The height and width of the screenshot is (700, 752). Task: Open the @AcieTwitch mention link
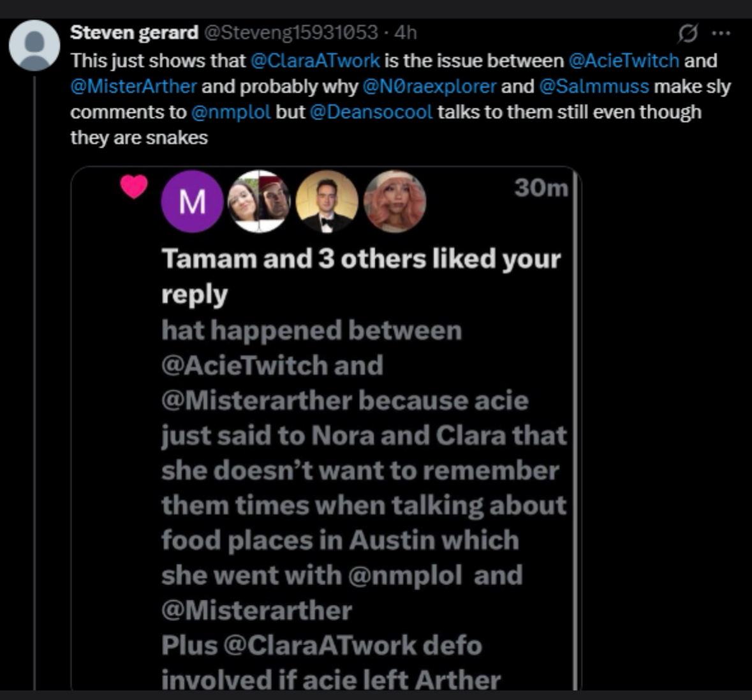coord(623,61)
